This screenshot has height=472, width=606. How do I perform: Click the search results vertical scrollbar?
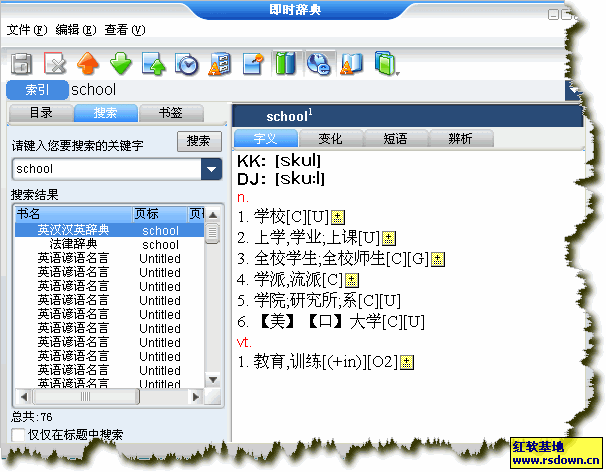tap(212, 300)
